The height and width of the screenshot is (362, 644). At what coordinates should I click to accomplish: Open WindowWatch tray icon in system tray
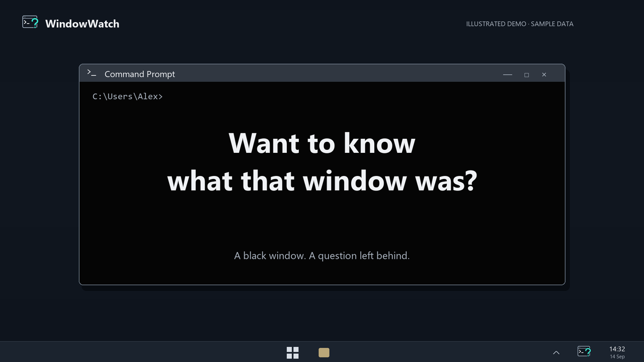click(x=584, y=351)
